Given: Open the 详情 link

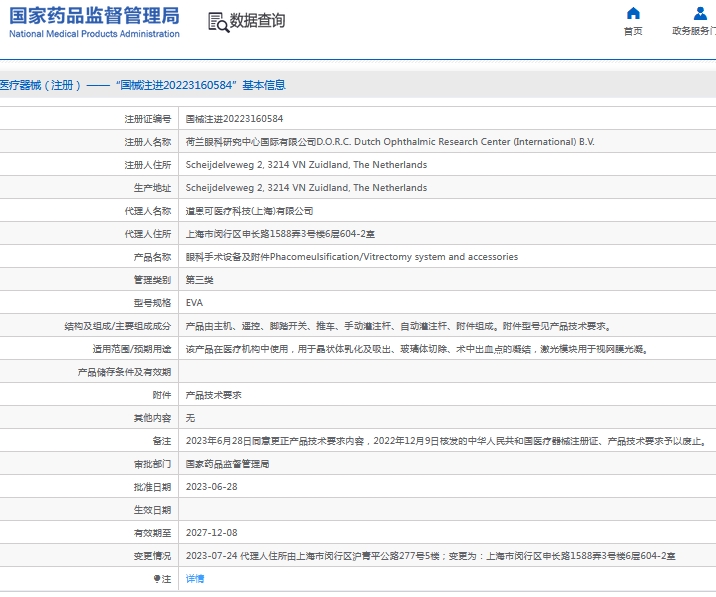Looking at the screenshot, I should pyautogui.click(x=195, y=579).
